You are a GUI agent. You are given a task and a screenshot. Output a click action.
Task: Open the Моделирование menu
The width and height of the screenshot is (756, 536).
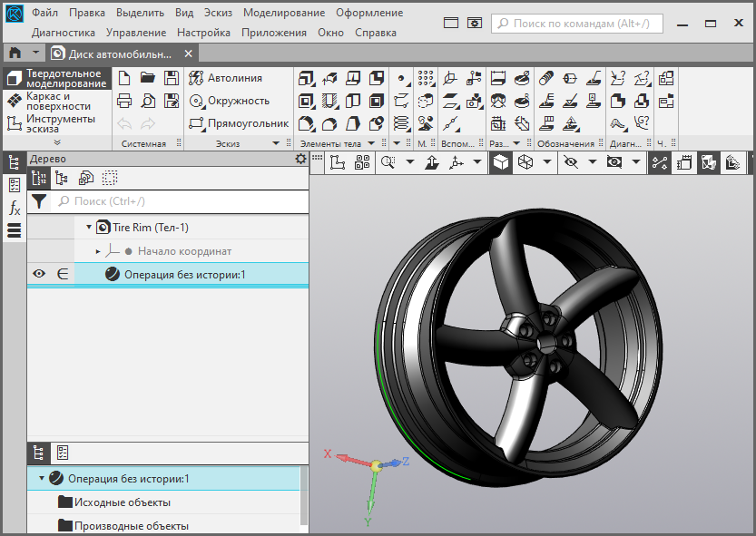point(283,13)
